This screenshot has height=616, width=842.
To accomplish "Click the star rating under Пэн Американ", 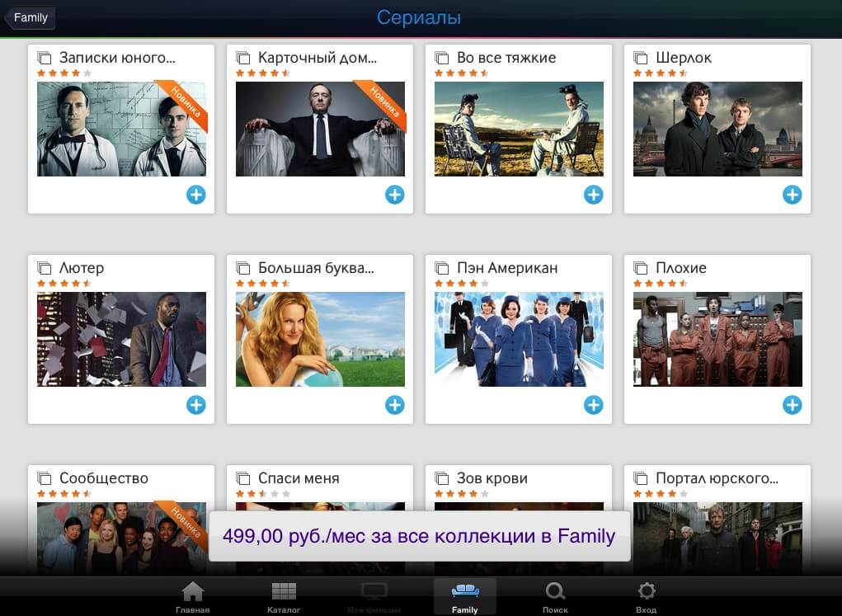I will [x=462, y=283].
